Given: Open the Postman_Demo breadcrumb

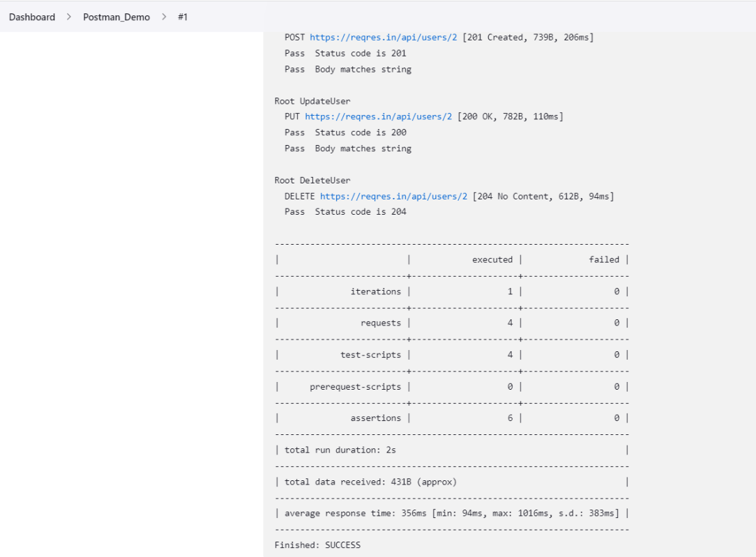Looking at the screenshot, I should coord(116,17).
